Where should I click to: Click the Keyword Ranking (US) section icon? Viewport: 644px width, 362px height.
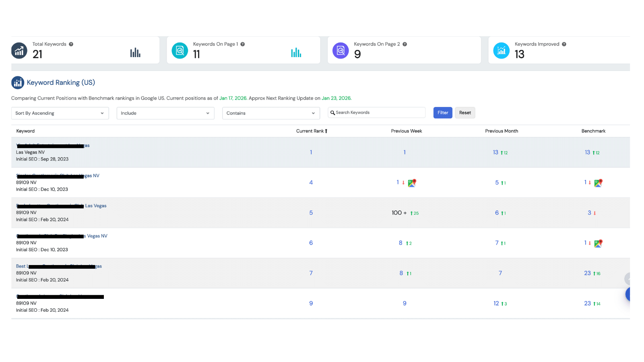(x=18, y=82)
